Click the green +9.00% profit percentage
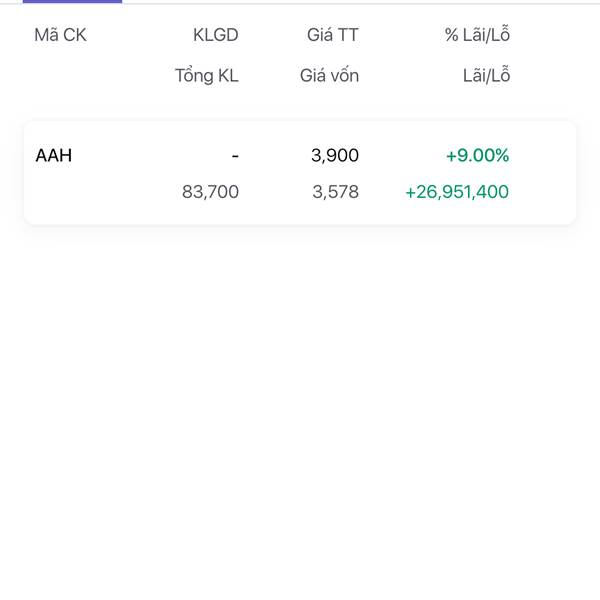This screenshot has height=600, width=600. tap(478, 155)
